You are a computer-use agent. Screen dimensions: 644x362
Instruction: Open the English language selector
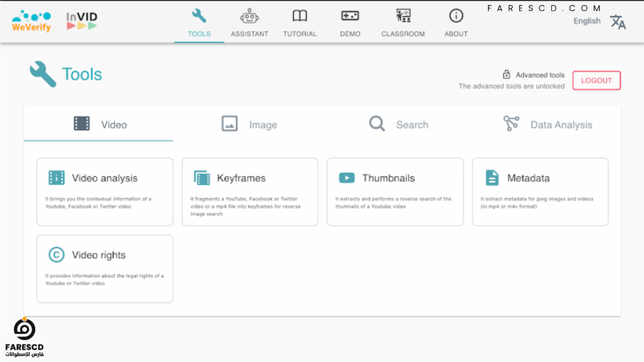pos(587,21)
